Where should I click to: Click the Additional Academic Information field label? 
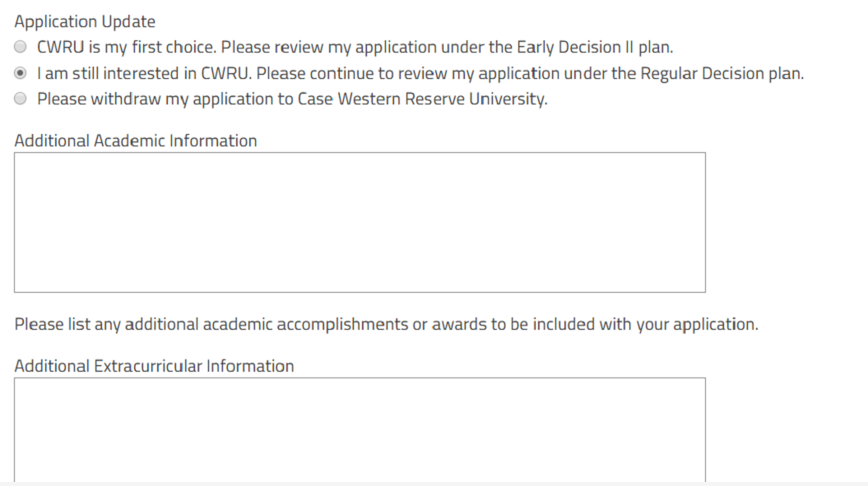pyautogui.click(x=136, y=141)
